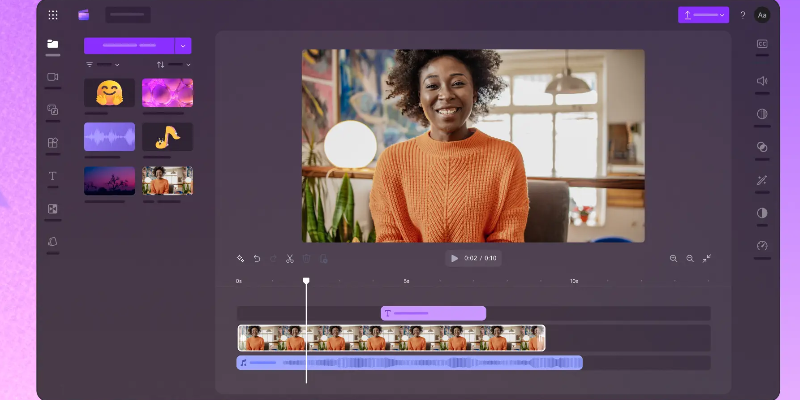The width and height of the screenshot is (800, 400).
Task: Open the sort order dropdown
Action: (x=173, y=65)
